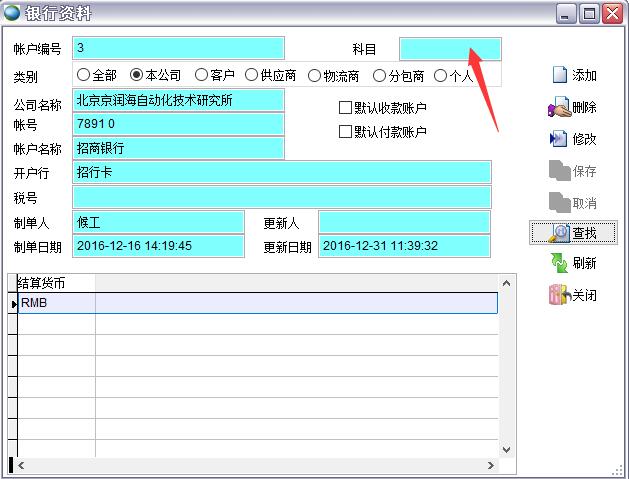Click the globe icon in title bar
The image size is (629, 479).
pyautogui.click(x=12, y=12)
